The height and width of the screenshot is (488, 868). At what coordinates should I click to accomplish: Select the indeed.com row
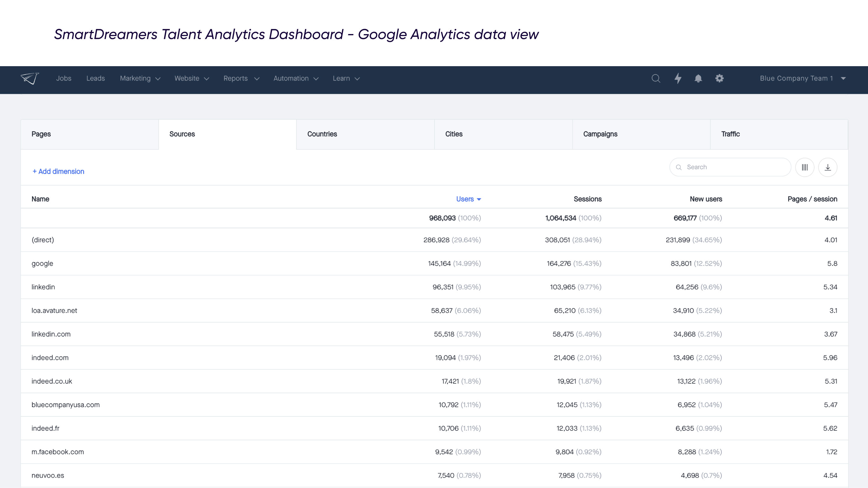click(434, 358)
